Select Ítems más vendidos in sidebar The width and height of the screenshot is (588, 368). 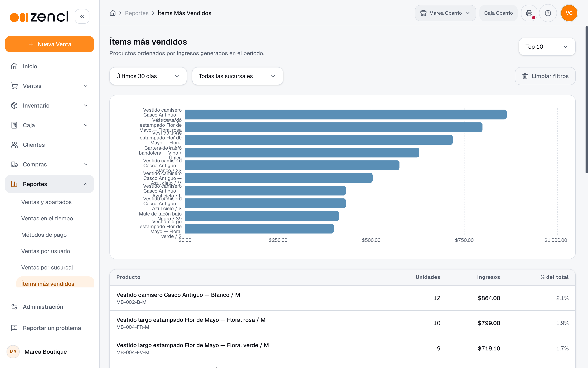point(55,282)
